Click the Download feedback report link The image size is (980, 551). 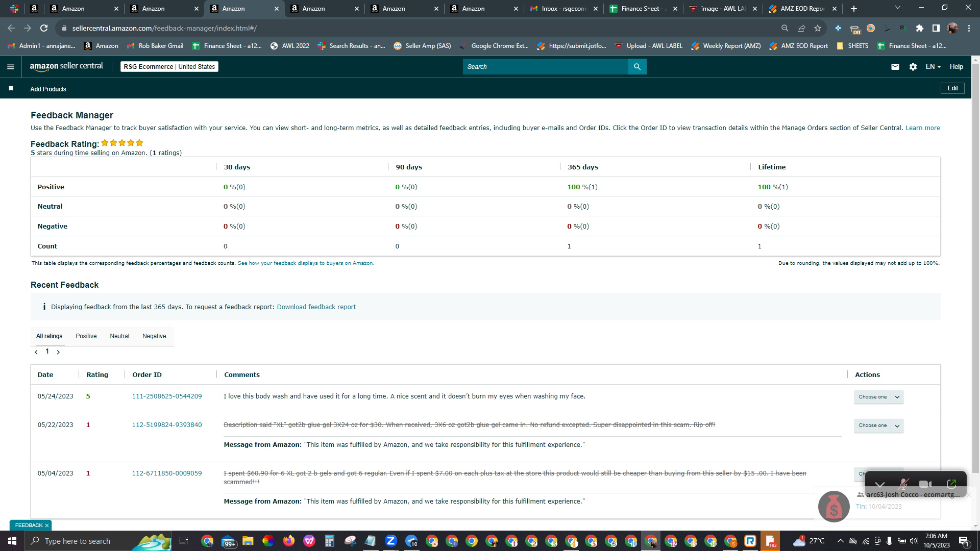[x=316, y=307]
